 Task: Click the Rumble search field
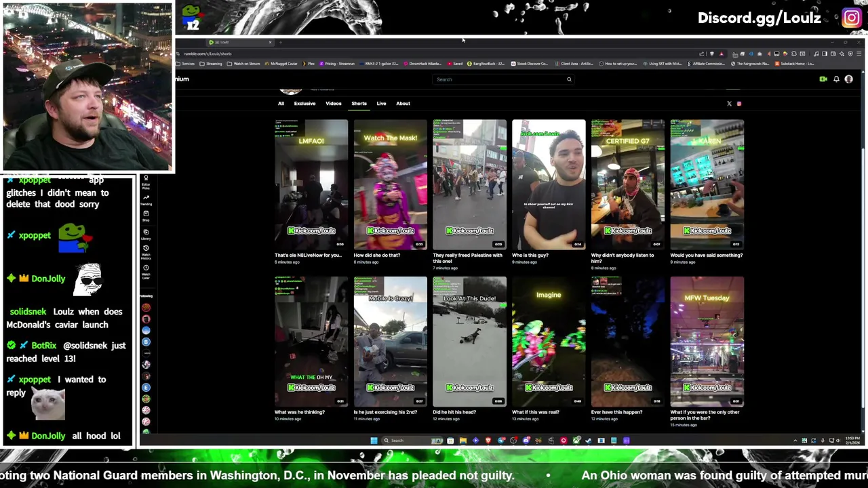pyautogui.click(x=503, y=79)
